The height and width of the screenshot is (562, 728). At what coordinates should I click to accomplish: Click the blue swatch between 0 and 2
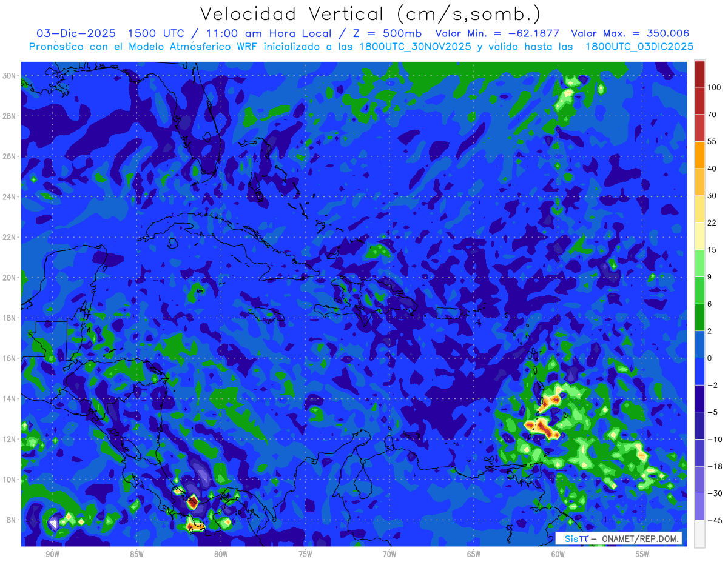(x=699, y=344)
